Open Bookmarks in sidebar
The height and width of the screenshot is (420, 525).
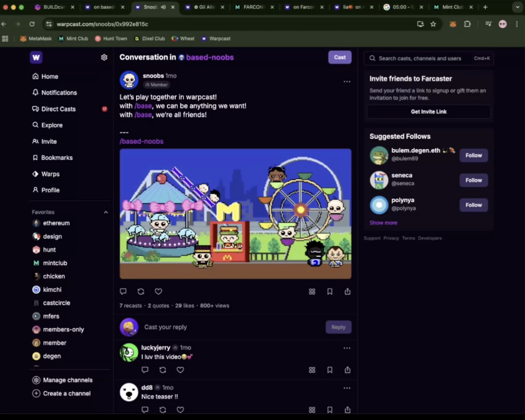point(52,158)
